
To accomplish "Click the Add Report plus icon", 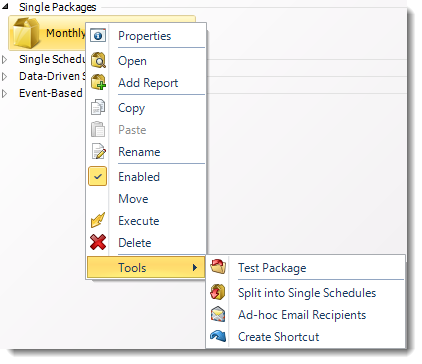I will [98, 82].
